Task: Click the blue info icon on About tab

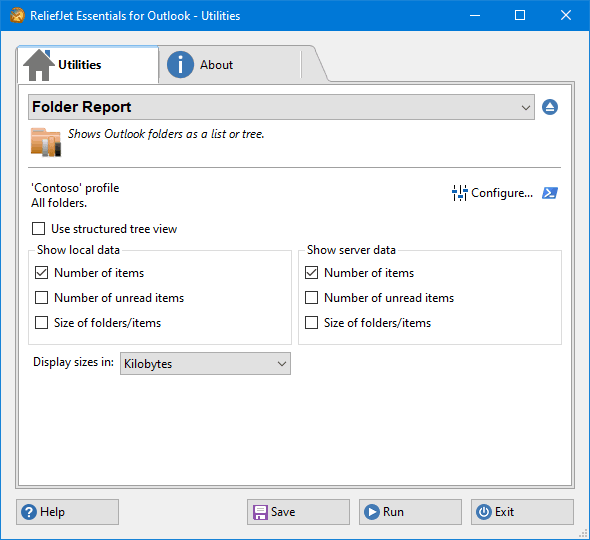Action: pos(180,65)
